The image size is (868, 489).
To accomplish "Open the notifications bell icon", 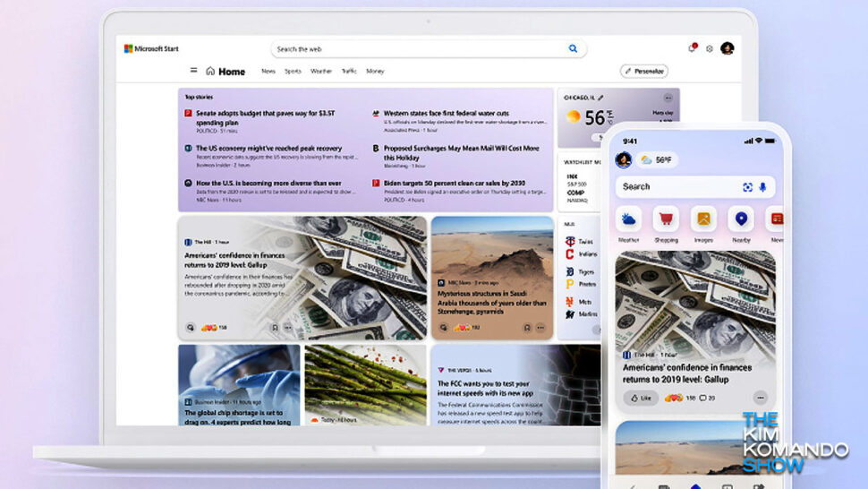I will point(692,48).
